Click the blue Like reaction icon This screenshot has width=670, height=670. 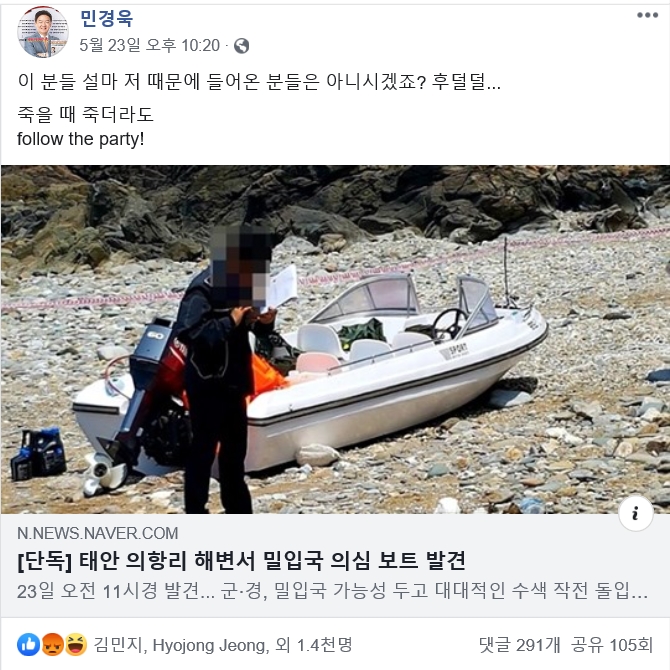[29, 644]
